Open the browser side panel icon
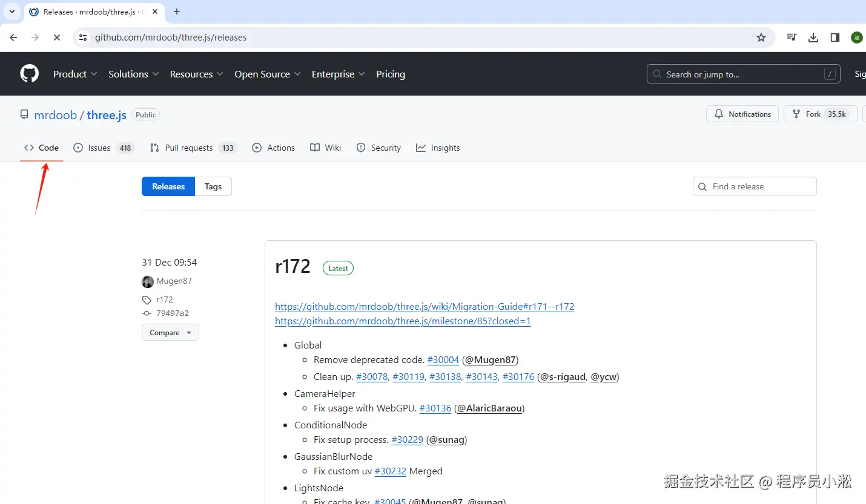This screenshot has width=866, height=504. pos(835,38)
